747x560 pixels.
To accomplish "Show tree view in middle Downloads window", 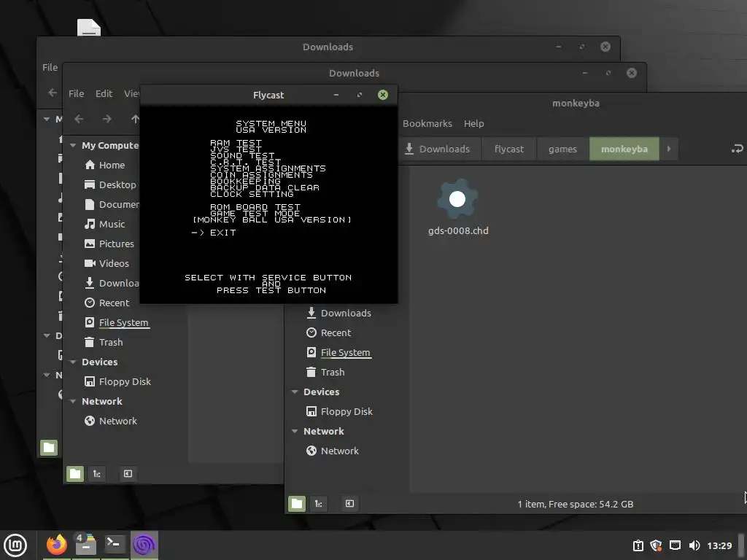I will click(97, 474).
